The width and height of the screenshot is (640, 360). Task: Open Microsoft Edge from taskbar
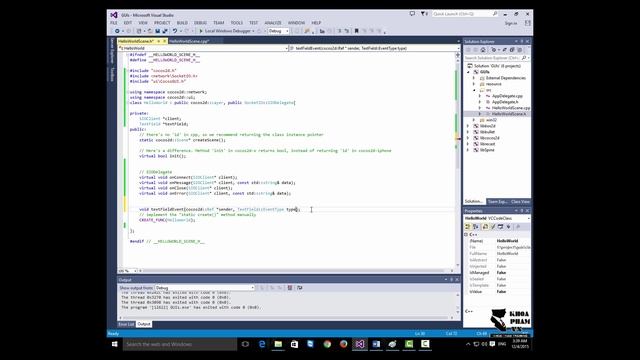[x=262, y=344]
